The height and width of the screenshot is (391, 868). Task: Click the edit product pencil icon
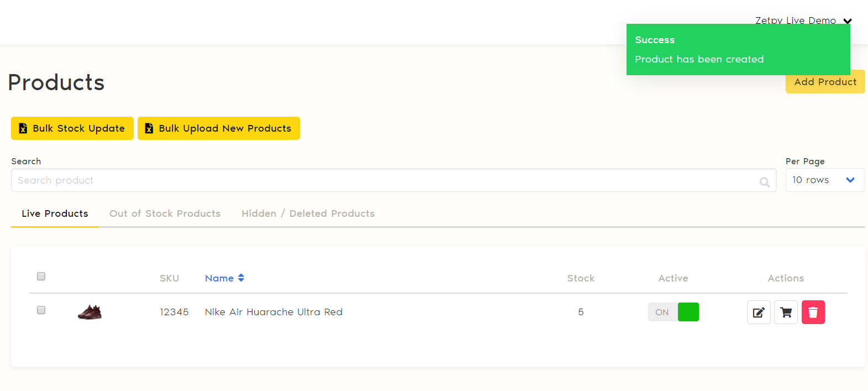pyautogui.click(x=759, y=312)
